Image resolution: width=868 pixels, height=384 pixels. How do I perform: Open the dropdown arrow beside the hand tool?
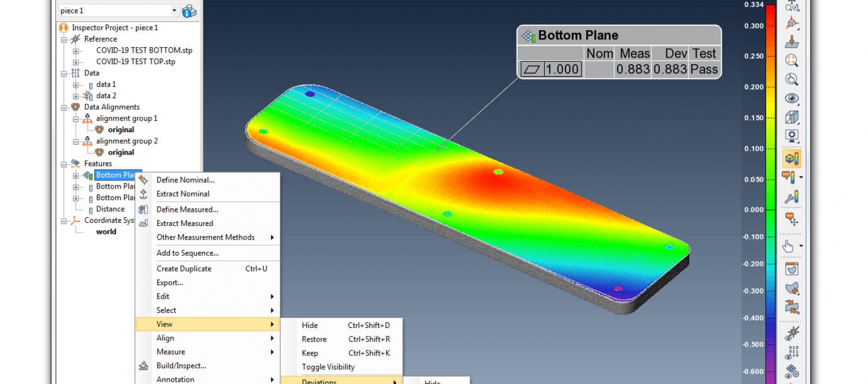click(801, 246)
